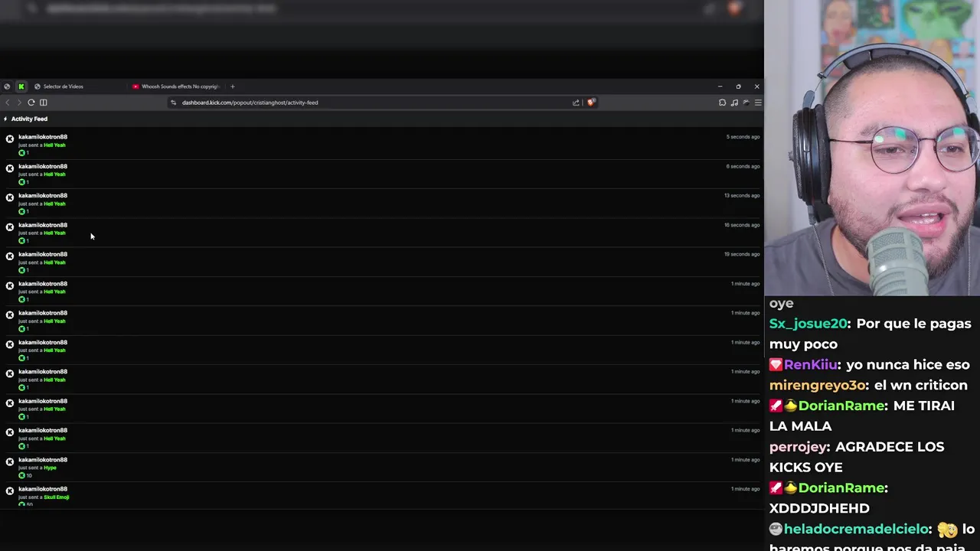The image size is (980, 551).
Task: Minimize the browser window
Action: pyautogui.click(x=720, y=86)
